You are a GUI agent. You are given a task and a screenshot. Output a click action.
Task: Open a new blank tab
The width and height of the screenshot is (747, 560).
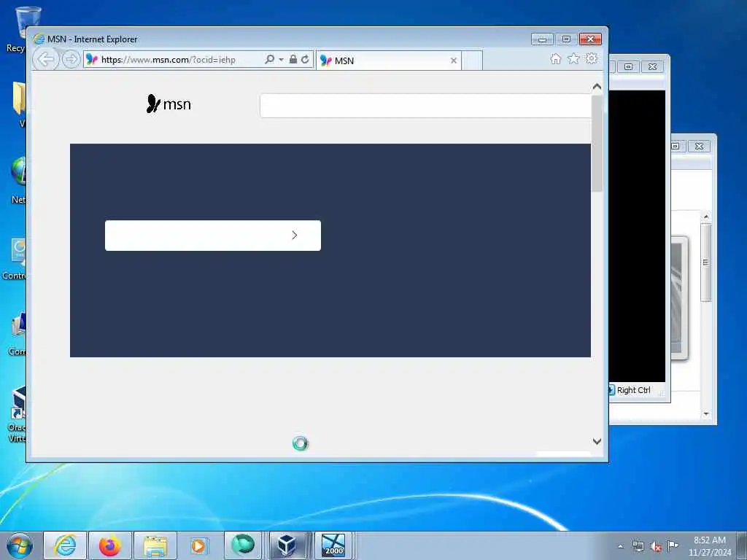(473, 61)
